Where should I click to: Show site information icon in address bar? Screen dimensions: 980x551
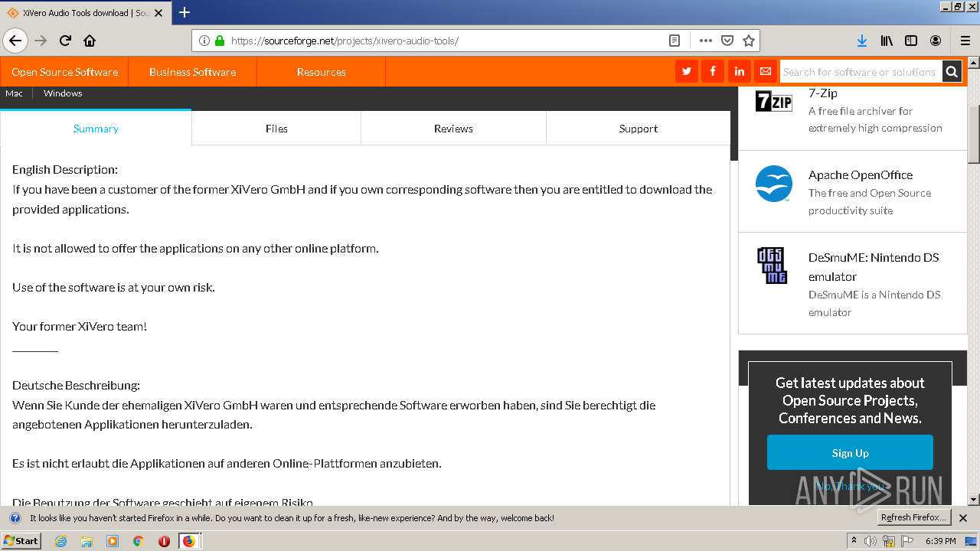click(204, 41)
